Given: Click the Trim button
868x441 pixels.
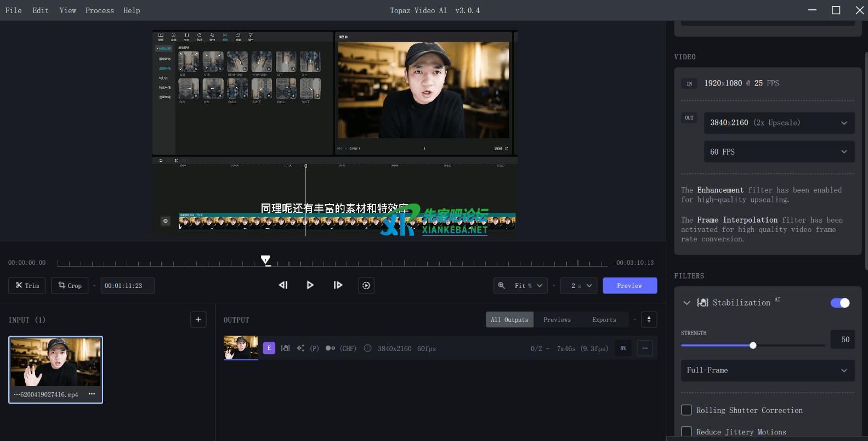Looking at the screenshot, I should [27, 286].
